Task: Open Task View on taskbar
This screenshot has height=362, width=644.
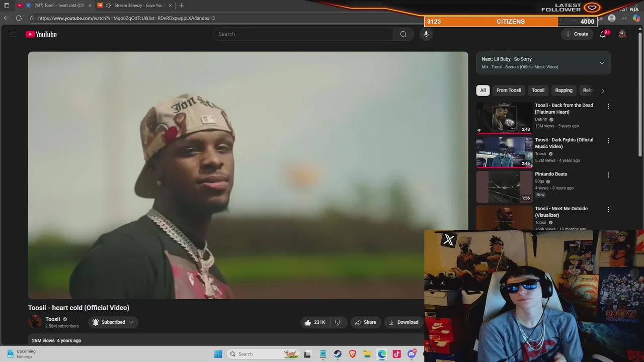Action: 307,354
